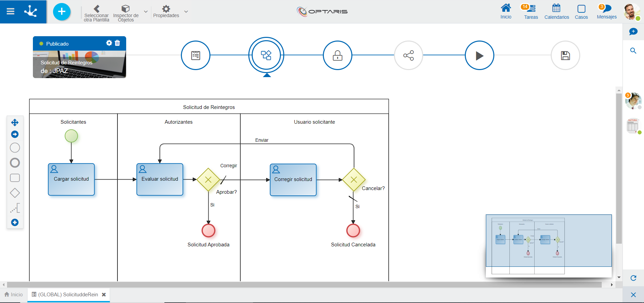This screenshot has width=644, height=303.
Task: Open contact avatar with 3 badge
Action: (633, 101)
